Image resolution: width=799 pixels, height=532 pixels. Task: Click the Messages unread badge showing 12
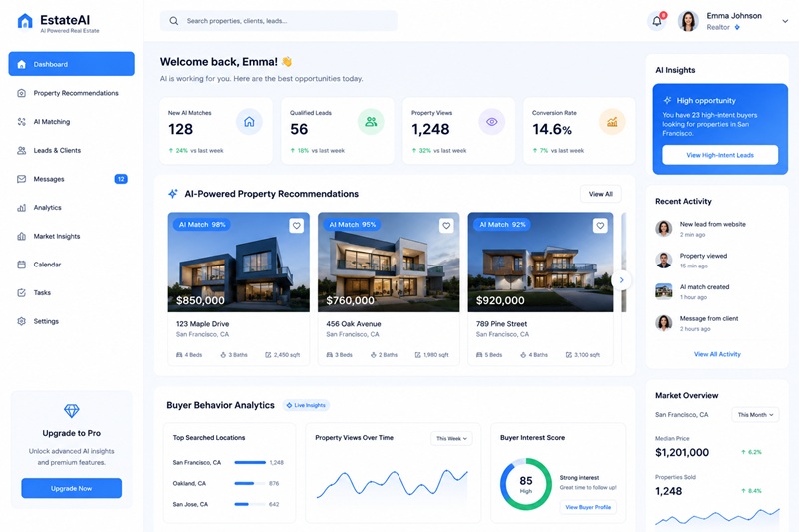coord(121,179)
